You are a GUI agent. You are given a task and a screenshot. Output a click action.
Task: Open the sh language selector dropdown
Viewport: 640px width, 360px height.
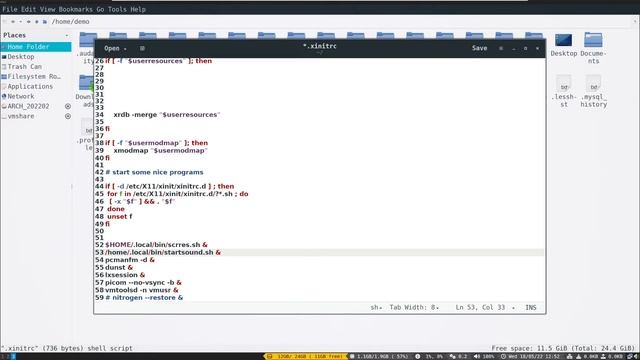376,307
